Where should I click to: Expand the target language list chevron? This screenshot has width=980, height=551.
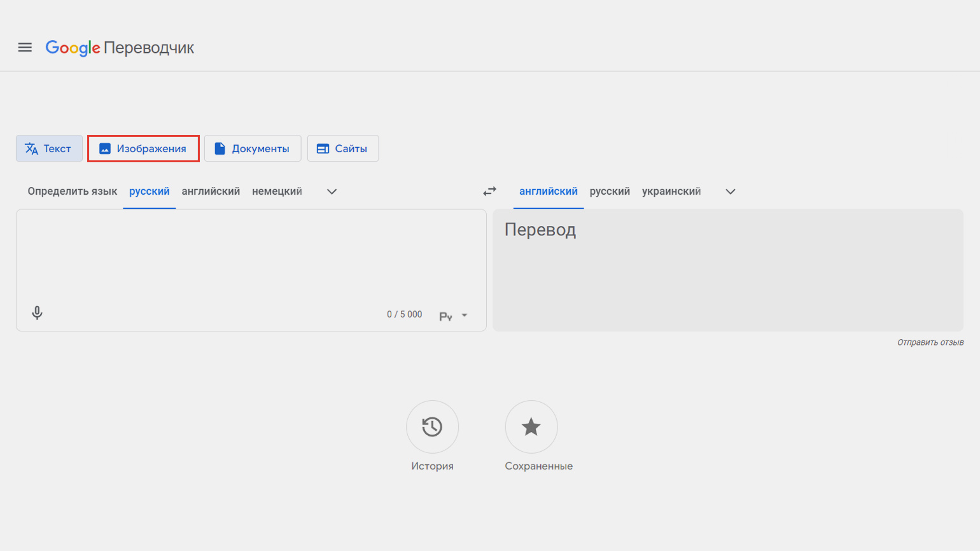tap(731, 192)
